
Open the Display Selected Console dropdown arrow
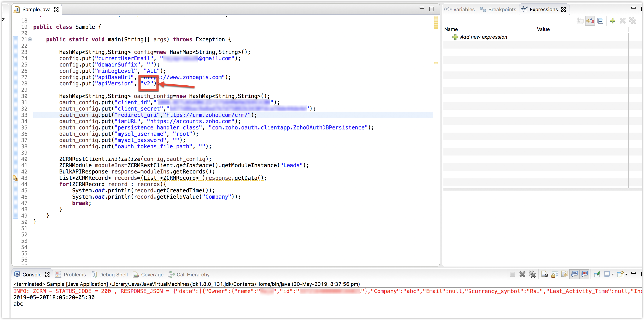613,275
